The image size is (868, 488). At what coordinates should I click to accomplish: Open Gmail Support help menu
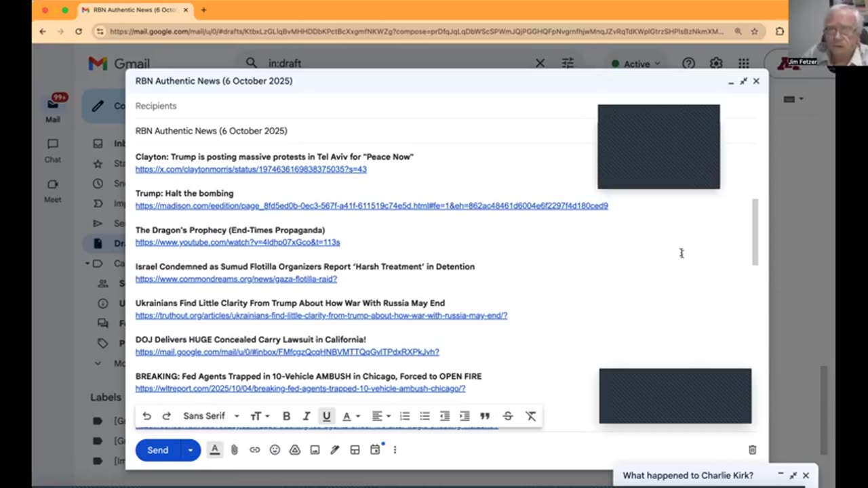(688, 63)
